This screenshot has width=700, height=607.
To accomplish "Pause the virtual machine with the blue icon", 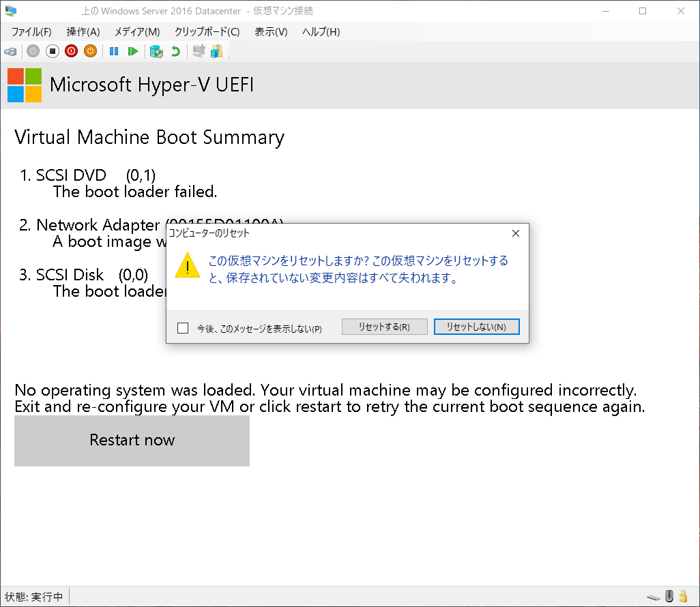I will pyautogui.click(x=114, y=51).
